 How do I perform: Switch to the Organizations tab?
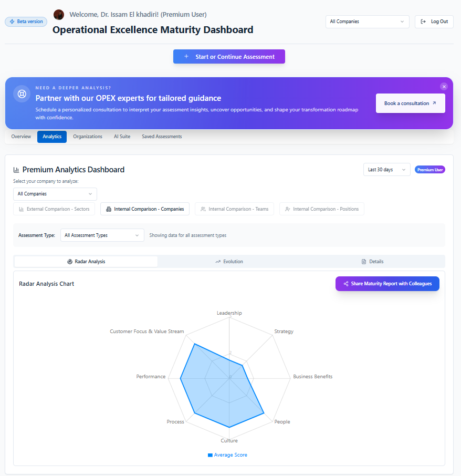(x=88, y=136)
